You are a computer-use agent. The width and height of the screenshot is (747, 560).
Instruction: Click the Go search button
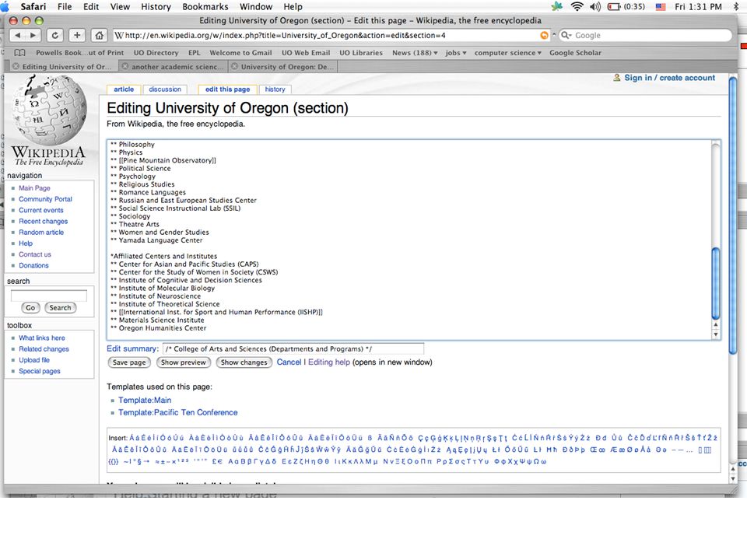30,308
